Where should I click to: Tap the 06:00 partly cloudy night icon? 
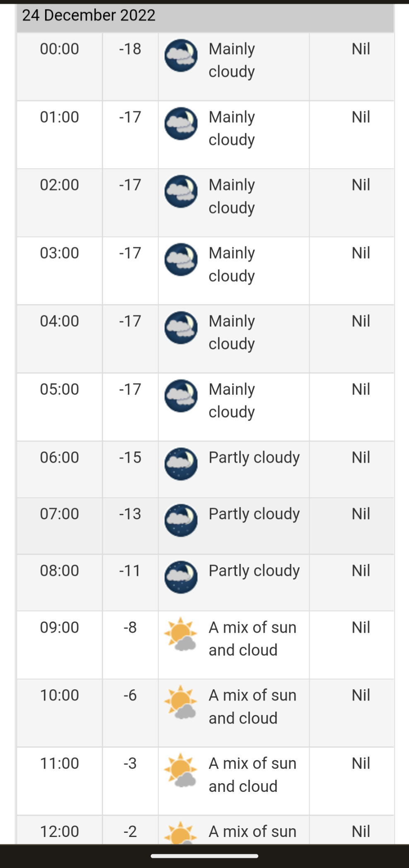181,464
